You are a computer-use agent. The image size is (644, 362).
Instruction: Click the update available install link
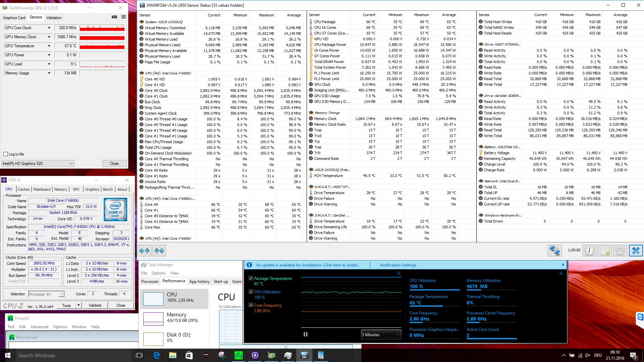(308, 265)
